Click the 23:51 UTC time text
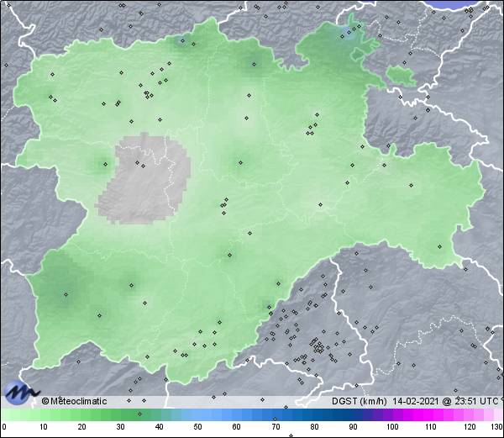 pos(475,401)
